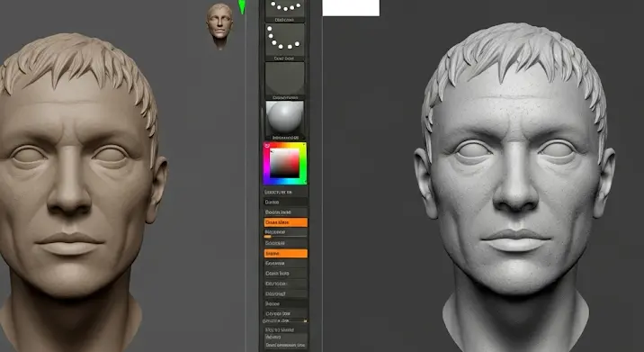Open the empty dark alpha slot
The image size is (644, 352).
click(284, 78)
